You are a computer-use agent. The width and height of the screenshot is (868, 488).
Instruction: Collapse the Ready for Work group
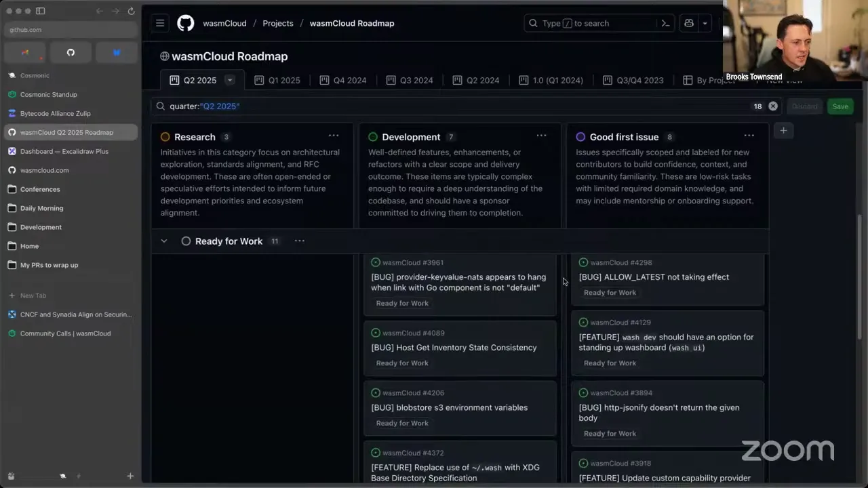point(163,241)
